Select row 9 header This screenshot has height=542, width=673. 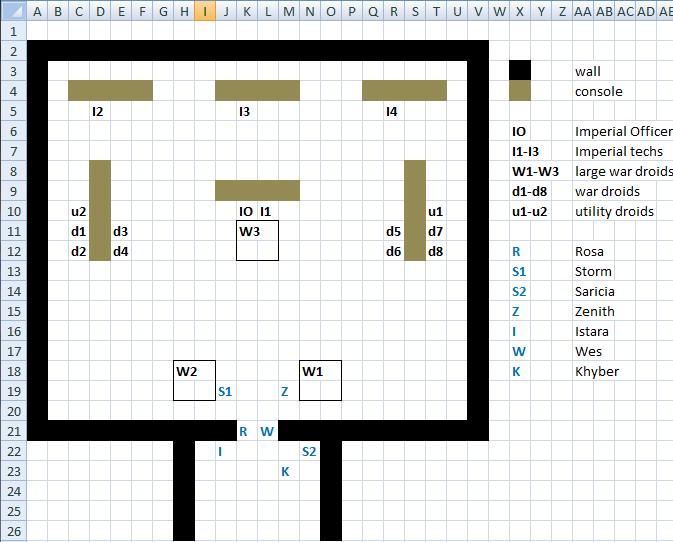13,191
